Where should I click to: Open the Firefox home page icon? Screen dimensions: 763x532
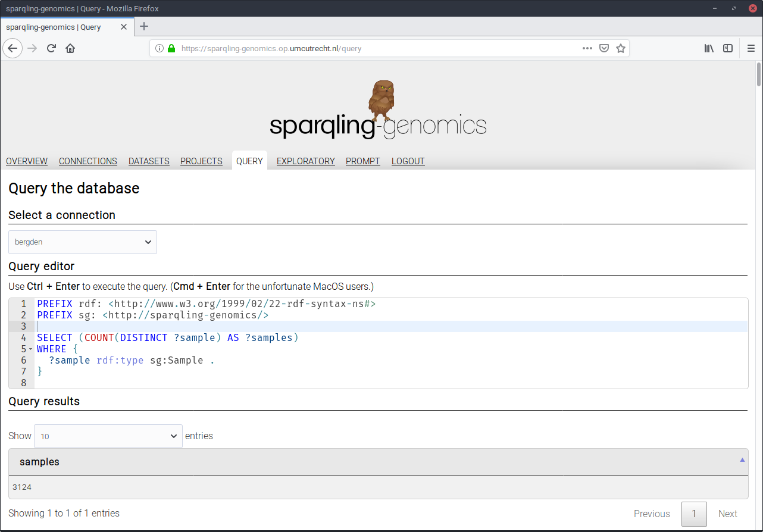pos(70,48)
